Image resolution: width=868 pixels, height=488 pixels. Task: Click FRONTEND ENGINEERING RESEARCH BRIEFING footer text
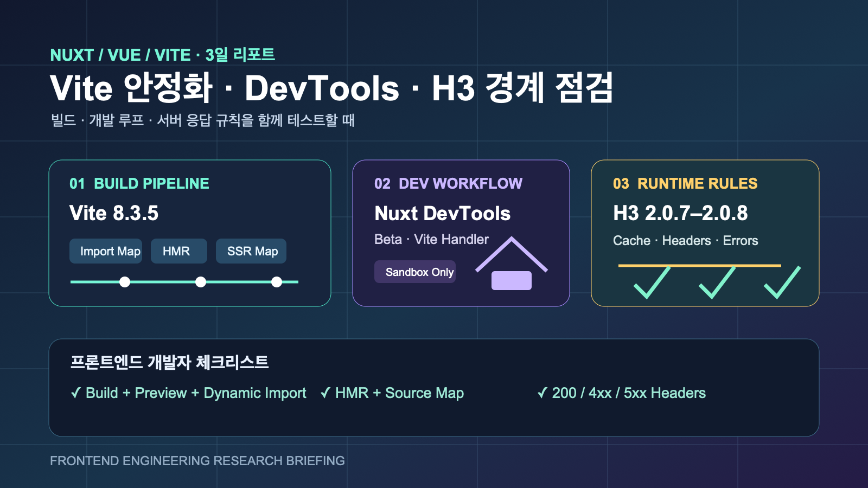[197, 461]
